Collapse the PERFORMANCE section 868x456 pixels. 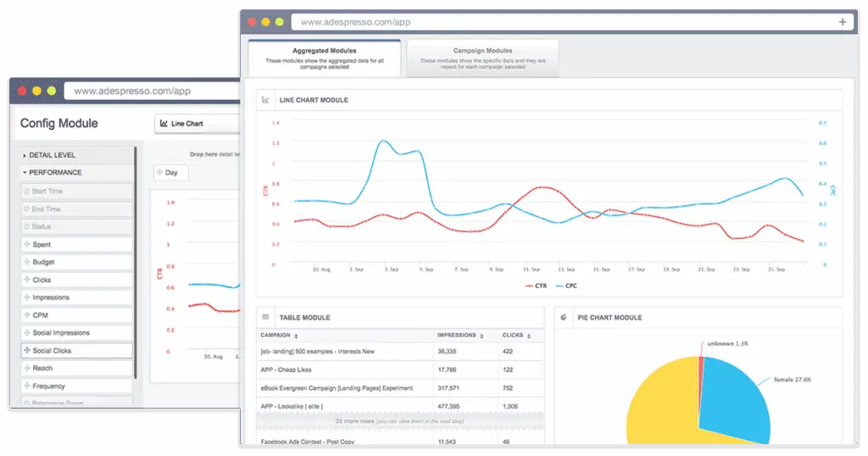pyautogui.click(x=55, y=173)
